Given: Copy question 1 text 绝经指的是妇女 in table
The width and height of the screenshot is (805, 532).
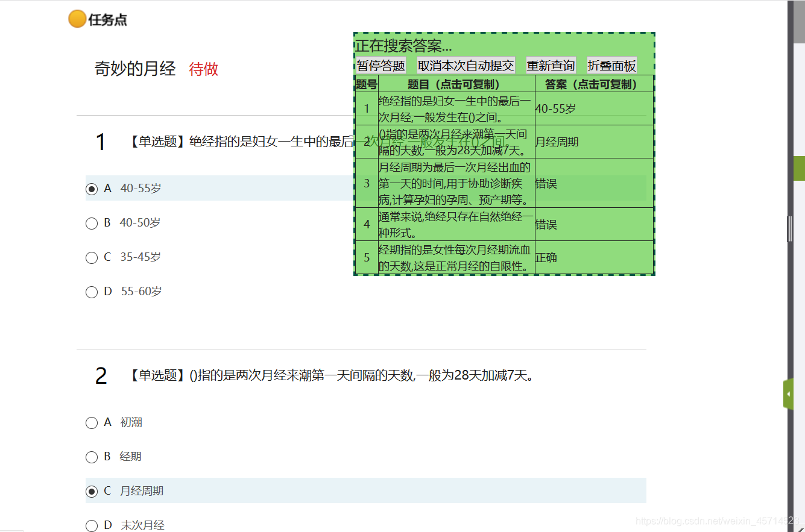Looking at the screenshot, I should [x=456, y=109].
